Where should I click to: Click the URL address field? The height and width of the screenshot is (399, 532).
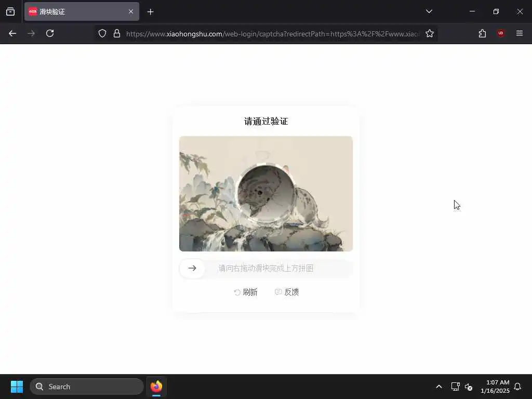(x=272, y=34)
